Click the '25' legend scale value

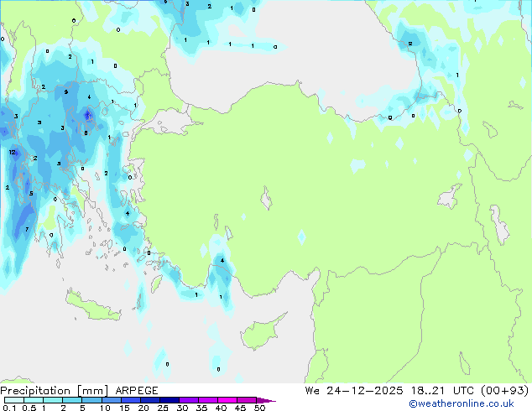tap(163, 408)
